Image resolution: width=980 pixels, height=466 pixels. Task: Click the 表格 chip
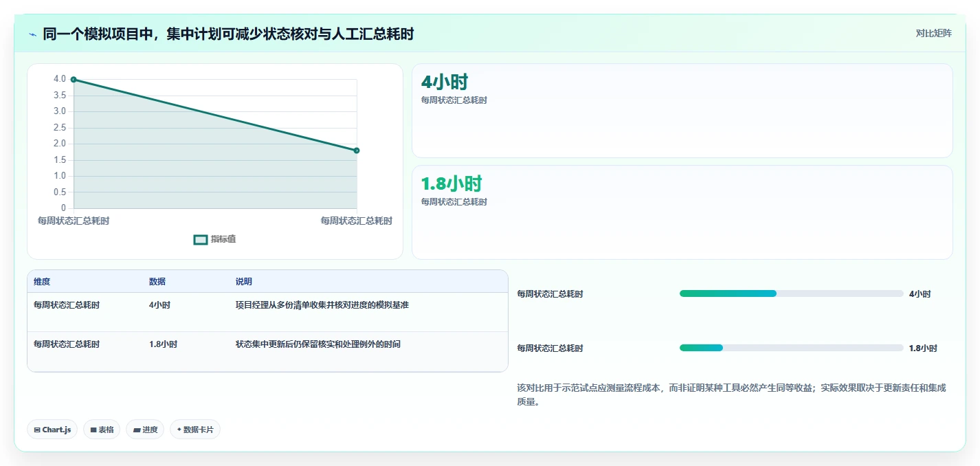102,430
